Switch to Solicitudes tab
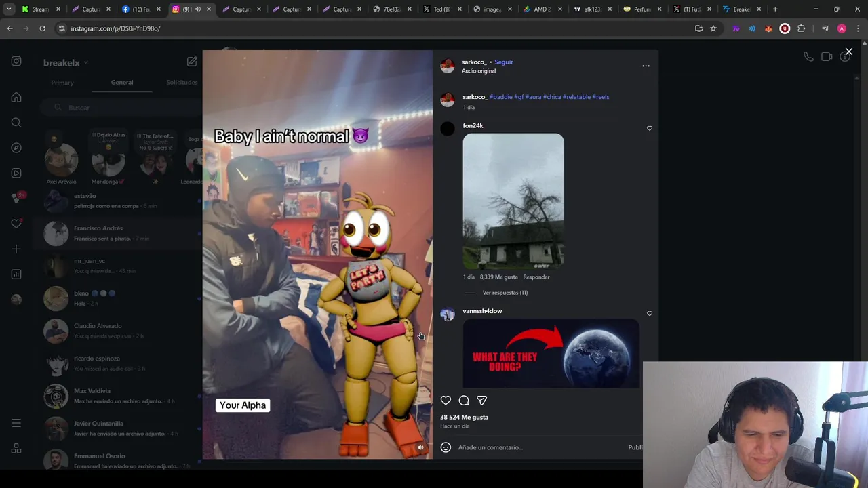This screenshot has width=868, height=488. tap(182, 83)
